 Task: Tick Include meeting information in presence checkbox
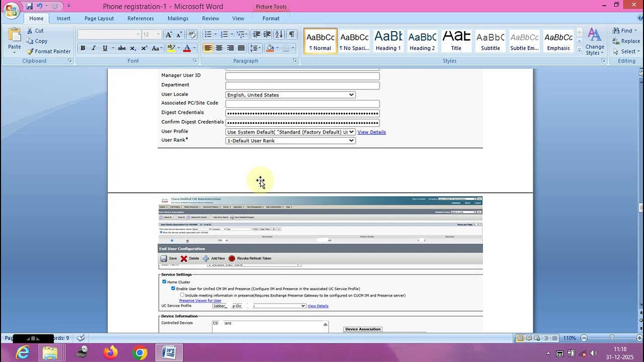182,295
